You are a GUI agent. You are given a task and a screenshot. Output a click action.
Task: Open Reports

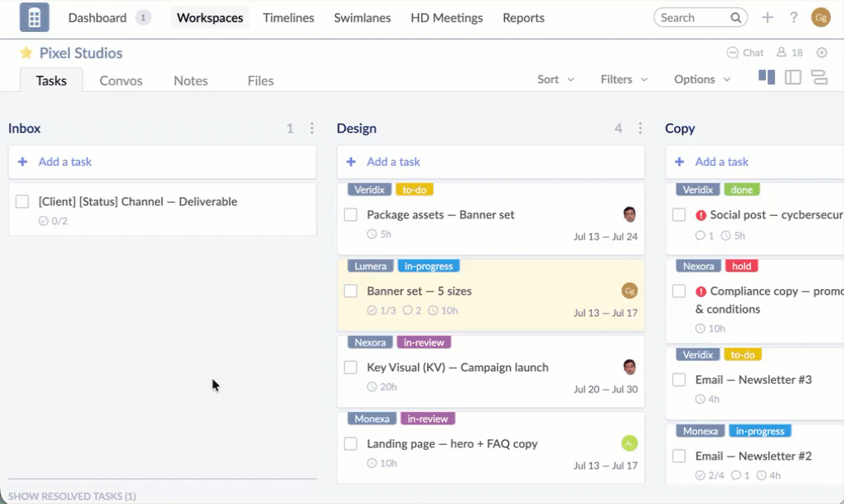523,18
